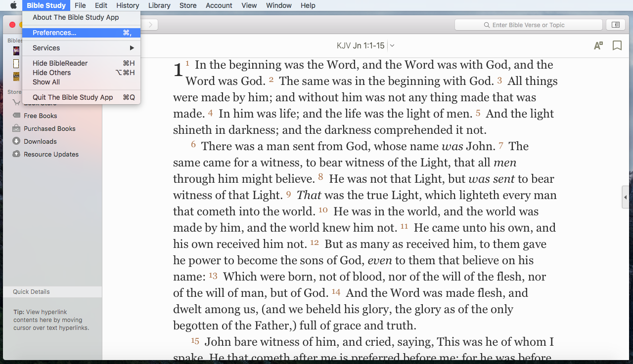Close the open Bible Study menu
The height and width of the screenshot is (364, 633).
click(46, 5)
